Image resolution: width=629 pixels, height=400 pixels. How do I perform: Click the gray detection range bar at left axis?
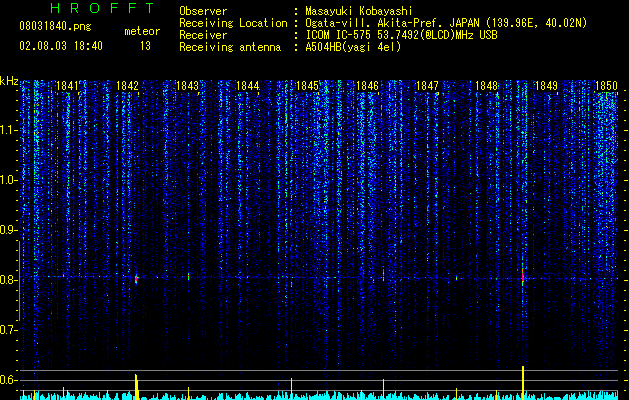coord(19,281)
